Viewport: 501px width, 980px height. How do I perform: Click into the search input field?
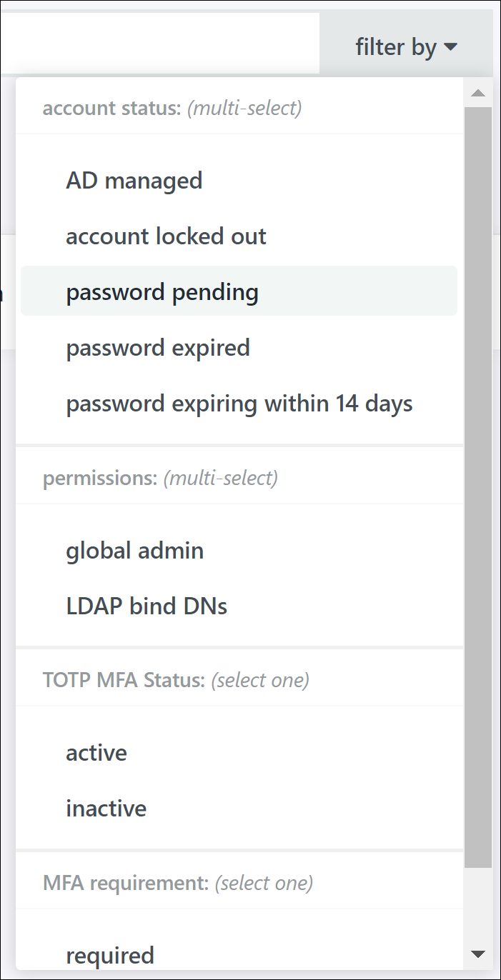(x=159, y=43)
